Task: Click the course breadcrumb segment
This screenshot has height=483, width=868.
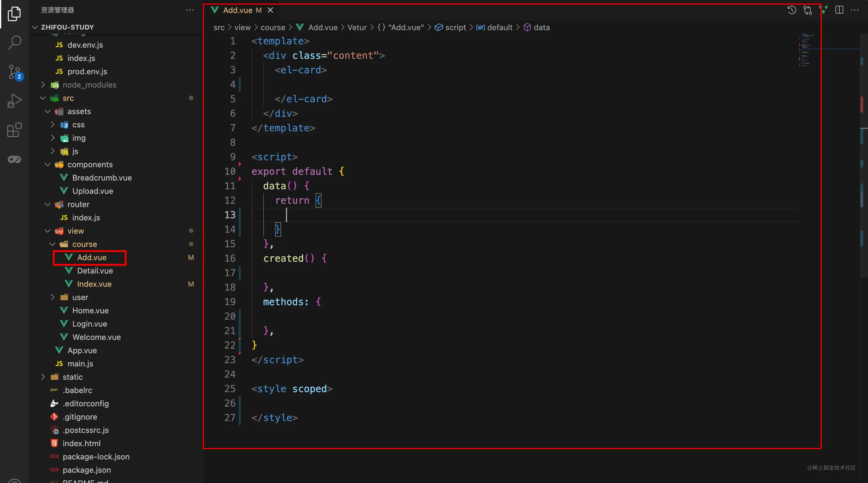Action: pos(273,28)
